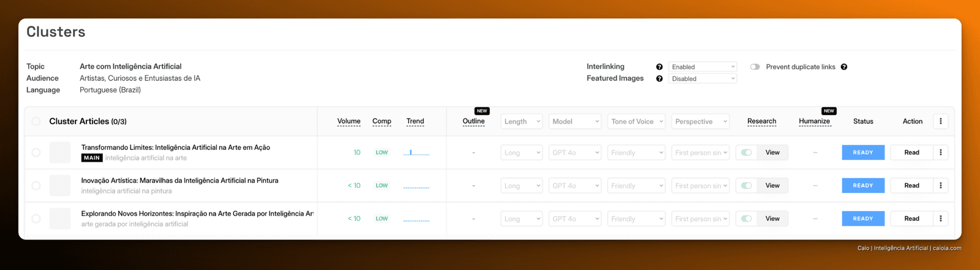
Task: Click the title Transformando Limites: Inteligência Artificial na Arte
Action: (176, 148)
